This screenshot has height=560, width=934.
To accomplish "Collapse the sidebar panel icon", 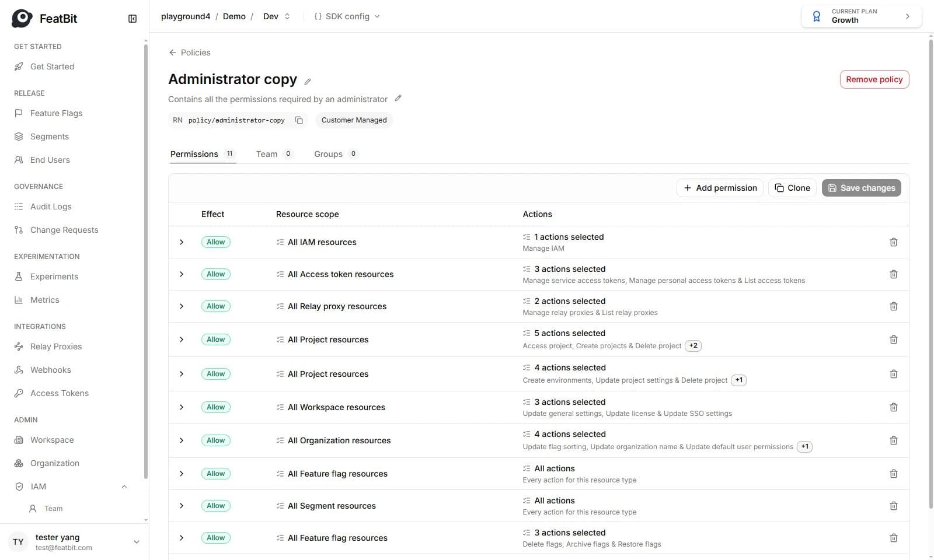I will tap(133, 19).
